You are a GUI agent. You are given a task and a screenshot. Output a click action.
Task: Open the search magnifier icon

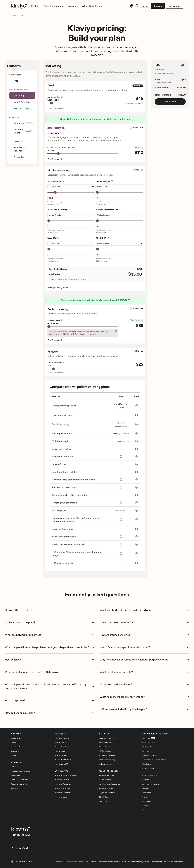click(137, 6)
